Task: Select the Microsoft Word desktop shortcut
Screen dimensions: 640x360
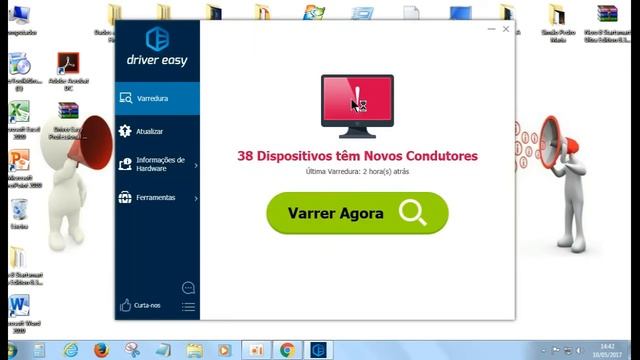Action: point(19,314)
